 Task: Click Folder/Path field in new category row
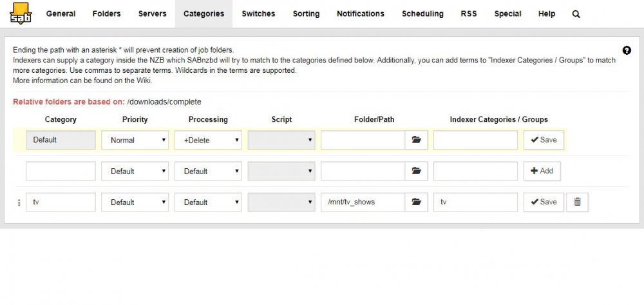(x=363, y=171)
